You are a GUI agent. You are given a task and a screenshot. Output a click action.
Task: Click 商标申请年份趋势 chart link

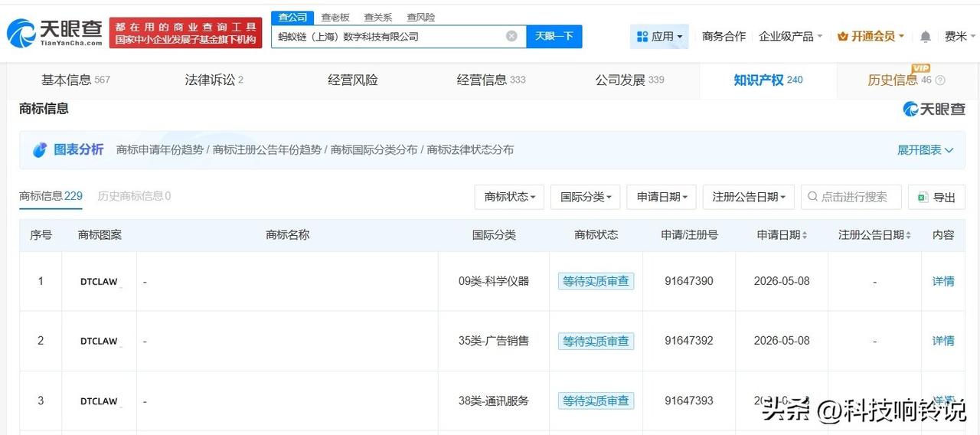160,150
